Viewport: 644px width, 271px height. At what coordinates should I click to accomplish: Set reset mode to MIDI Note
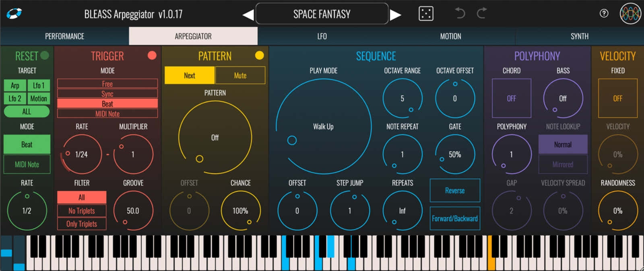pyautogui.click(x=27, y=164)
